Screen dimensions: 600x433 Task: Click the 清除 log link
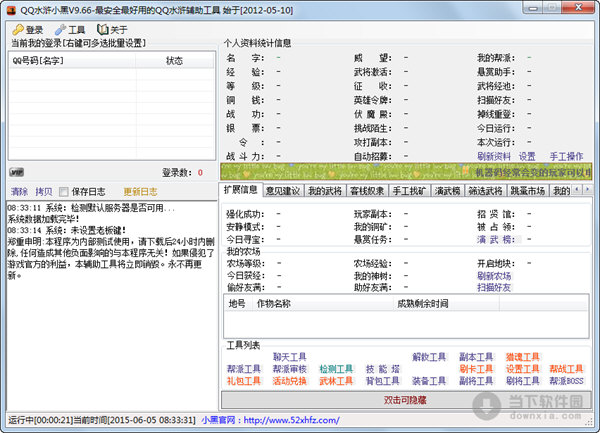(19, 192)
